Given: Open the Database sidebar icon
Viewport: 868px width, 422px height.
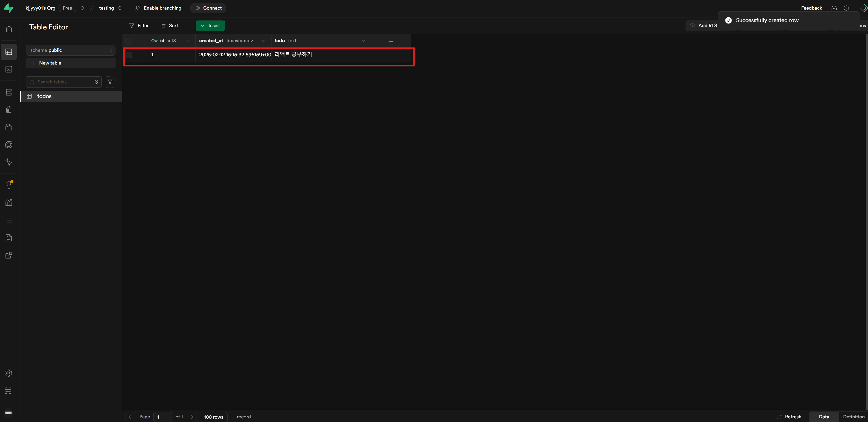Looking at the screenshot, I should [x=9, y=92].
